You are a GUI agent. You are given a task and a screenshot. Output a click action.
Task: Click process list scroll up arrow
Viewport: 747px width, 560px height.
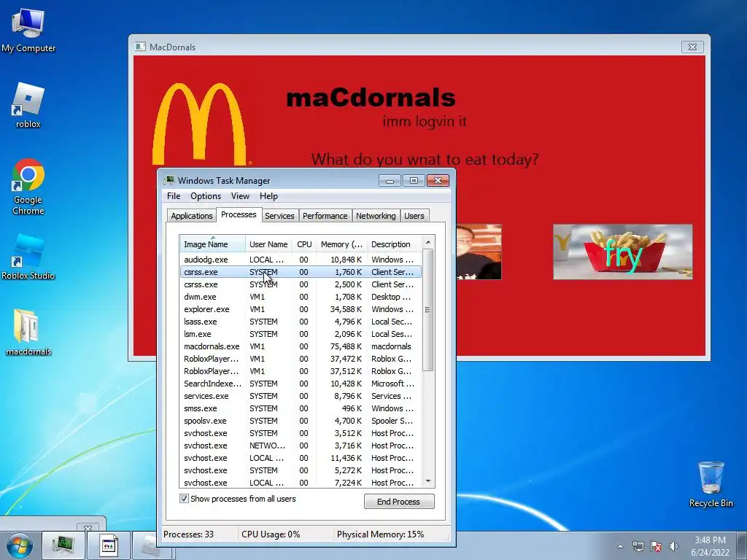pos(427,242)
